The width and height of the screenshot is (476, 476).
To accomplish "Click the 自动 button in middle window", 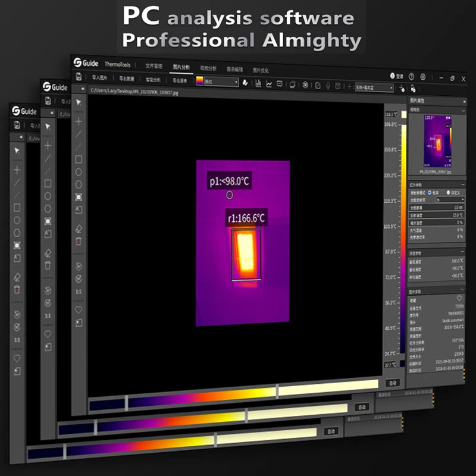I will coord(362,407).
